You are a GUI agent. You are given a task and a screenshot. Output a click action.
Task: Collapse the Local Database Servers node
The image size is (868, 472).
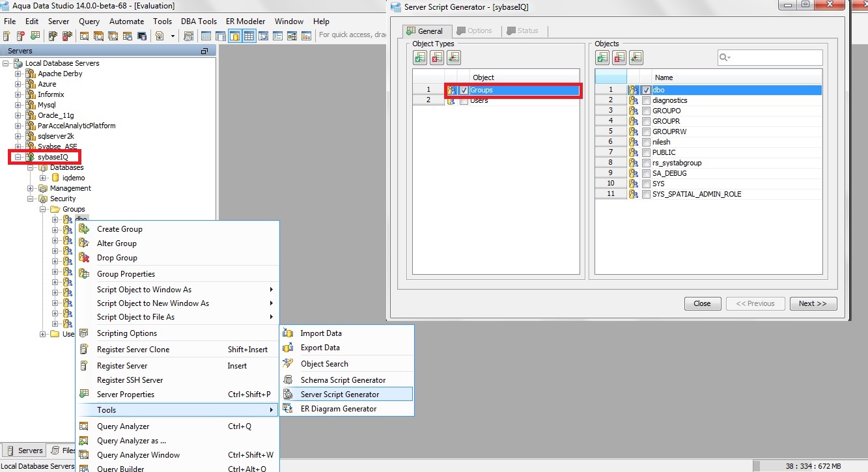point(7,63)
